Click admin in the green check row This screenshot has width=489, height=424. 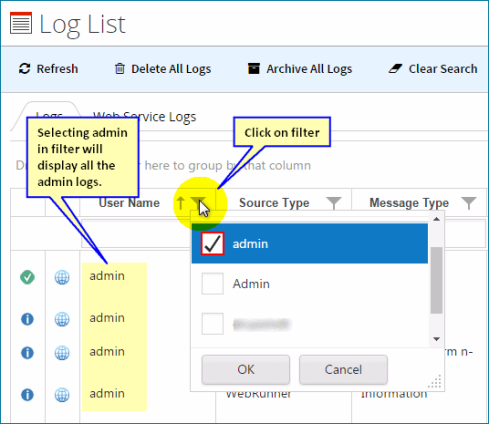point(107,276)
